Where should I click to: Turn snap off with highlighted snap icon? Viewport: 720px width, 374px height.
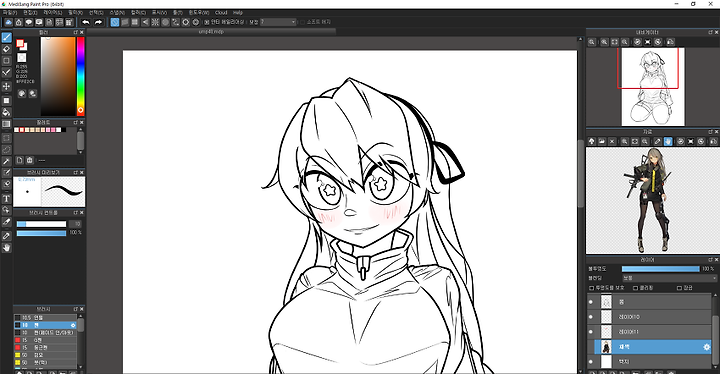[x=115, y=22]
